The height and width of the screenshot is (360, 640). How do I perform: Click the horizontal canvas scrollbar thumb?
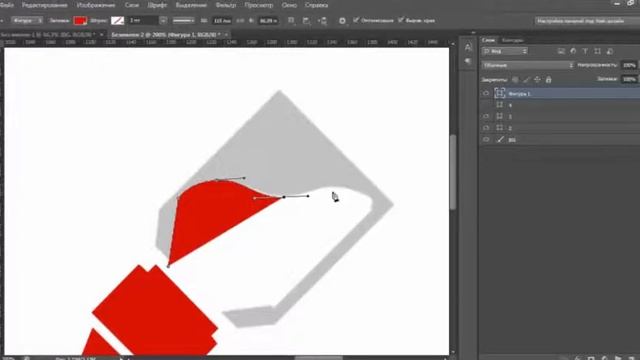pos(318,358)
